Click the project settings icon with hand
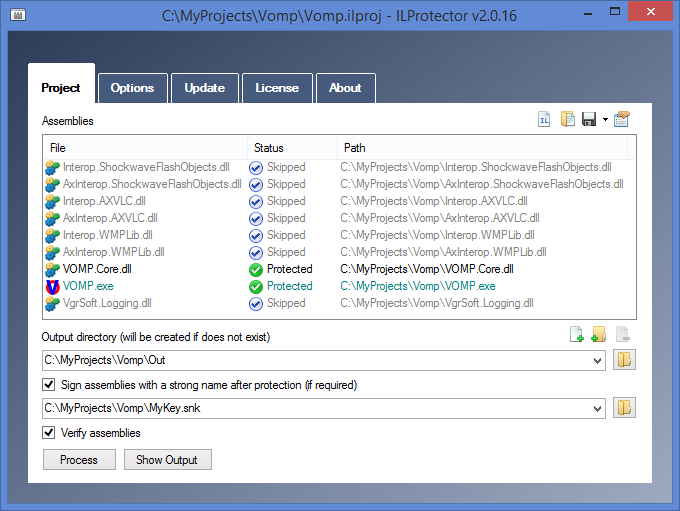This screenshot has height=511, width=680. coord(621,119)
